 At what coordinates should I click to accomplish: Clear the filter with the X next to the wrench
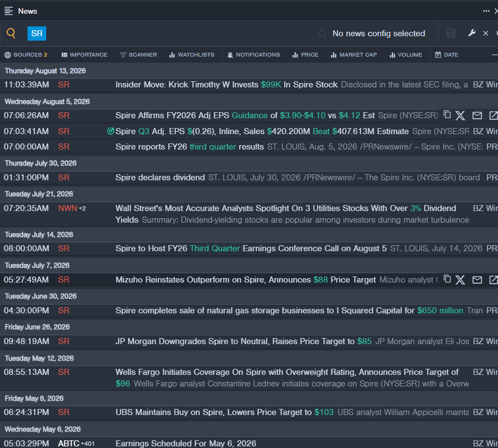(485, 34)
